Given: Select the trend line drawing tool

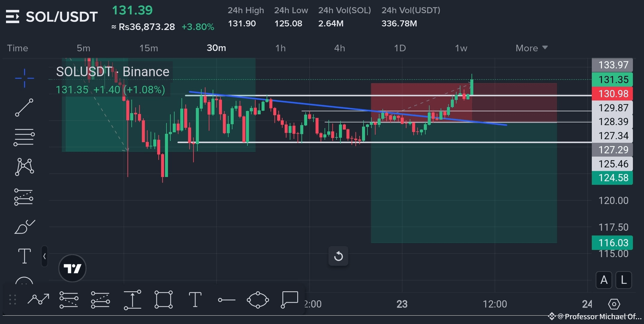Looking at the screenshot, I should pyautogui.click(x=24, y=107).
